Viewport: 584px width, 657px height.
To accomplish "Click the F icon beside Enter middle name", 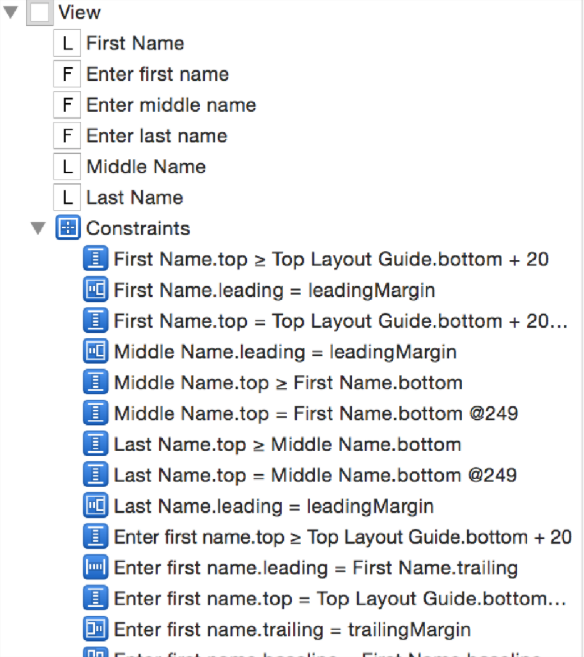I will click(67, 105).
